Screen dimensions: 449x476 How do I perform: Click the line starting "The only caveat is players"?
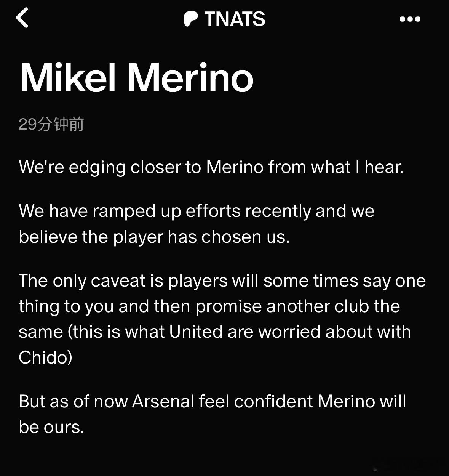click(222, 281)
